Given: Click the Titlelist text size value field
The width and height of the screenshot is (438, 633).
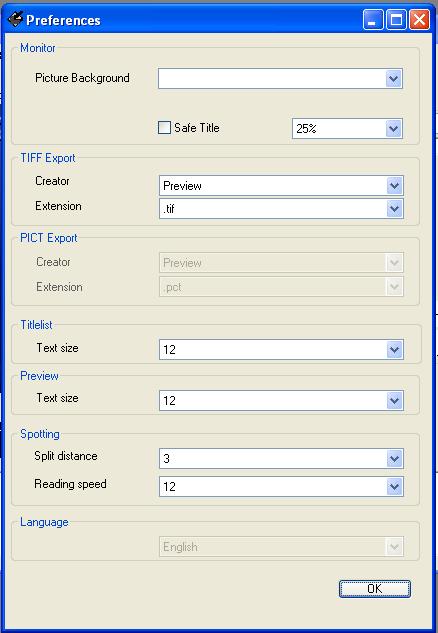Looking at the screenshot, I should coord(273,350).
